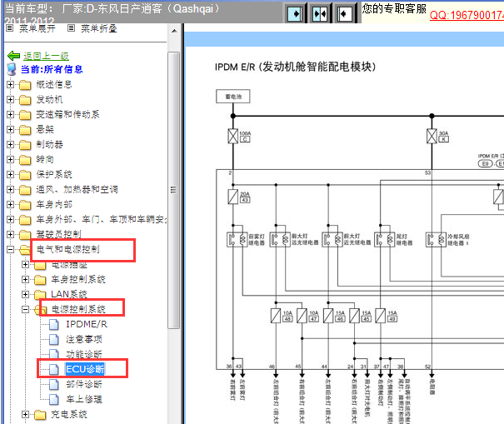Select the 车身内部 folder label
This screenshot has width=504, height=424.
pyautogui.click(x=54, y=204)
